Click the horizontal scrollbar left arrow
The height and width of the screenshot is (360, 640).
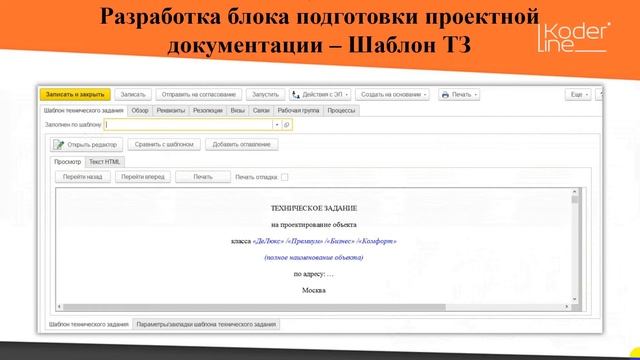click(x=60, y=307)
